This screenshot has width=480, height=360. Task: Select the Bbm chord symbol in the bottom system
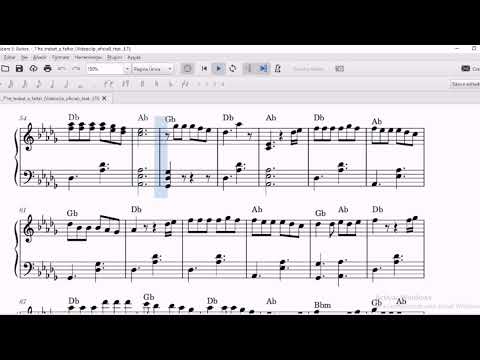point(322,305)
